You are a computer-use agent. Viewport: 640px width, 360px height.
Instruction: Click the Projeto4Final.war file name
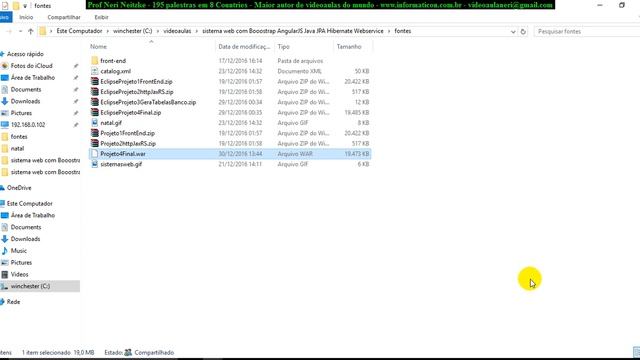[123, 154]
